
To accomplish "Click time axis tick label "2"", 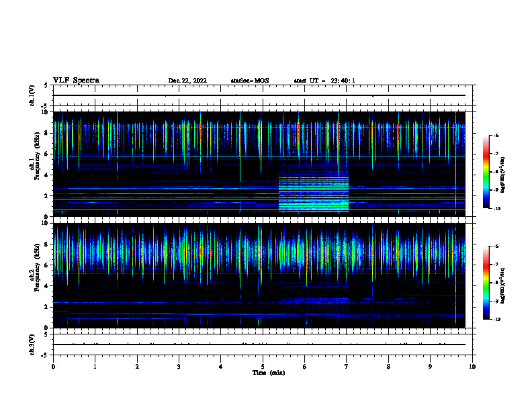I will (x=137, y=367).
